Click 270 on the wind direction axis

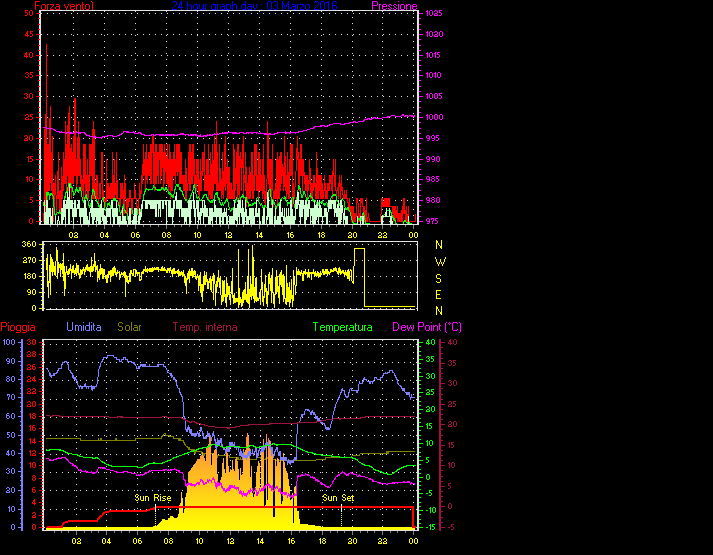(x=29, y=260)
